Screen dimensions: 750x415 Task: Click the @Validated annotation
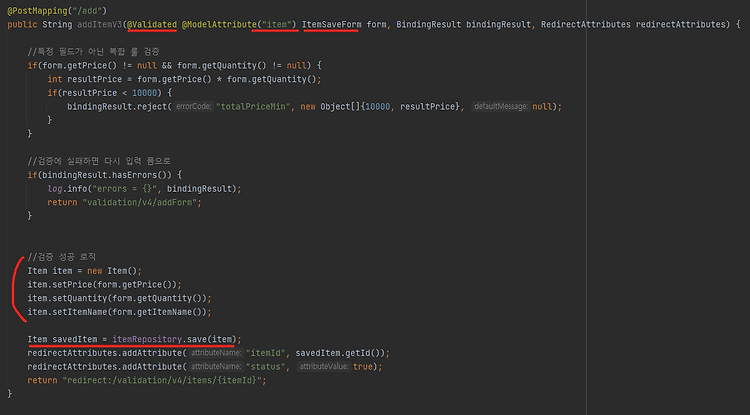tap(152, 24)
